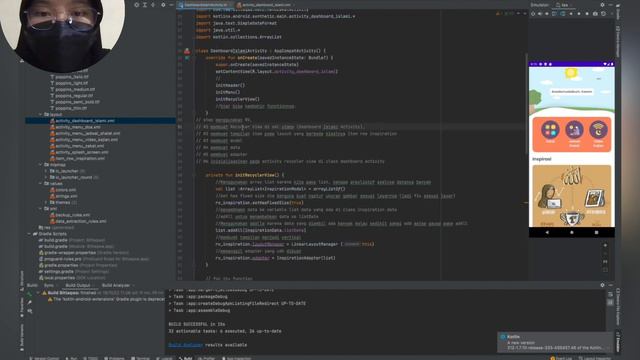Click the emulator volume down icon
The height and width of the screenshot is (360, 640).
(547, 13)
